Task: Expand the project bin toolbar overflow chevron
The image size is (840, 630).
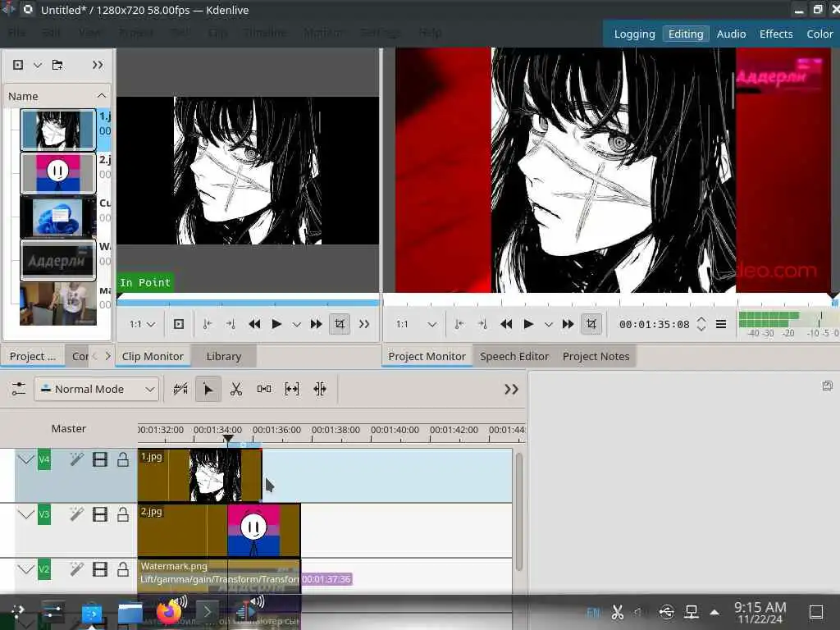Action: pyautogui.click(x=97, y=65)
